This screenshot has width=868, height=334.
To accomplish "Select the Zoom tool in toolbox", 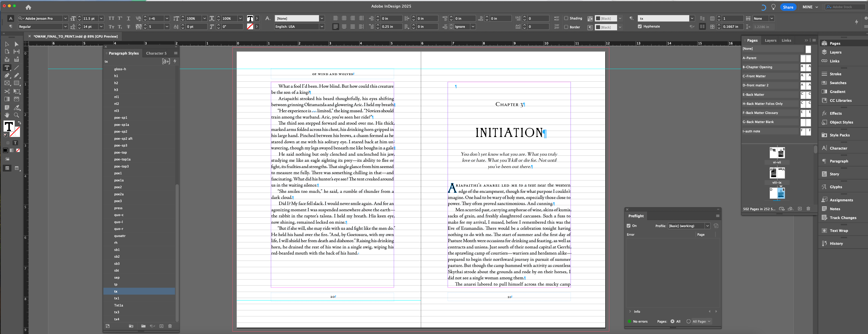I will coord(16,115).
